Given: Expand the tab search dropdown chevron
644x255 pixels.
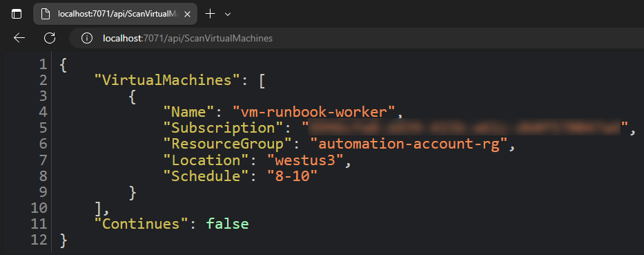Looking at the screenshot, I should pos(228,15).
